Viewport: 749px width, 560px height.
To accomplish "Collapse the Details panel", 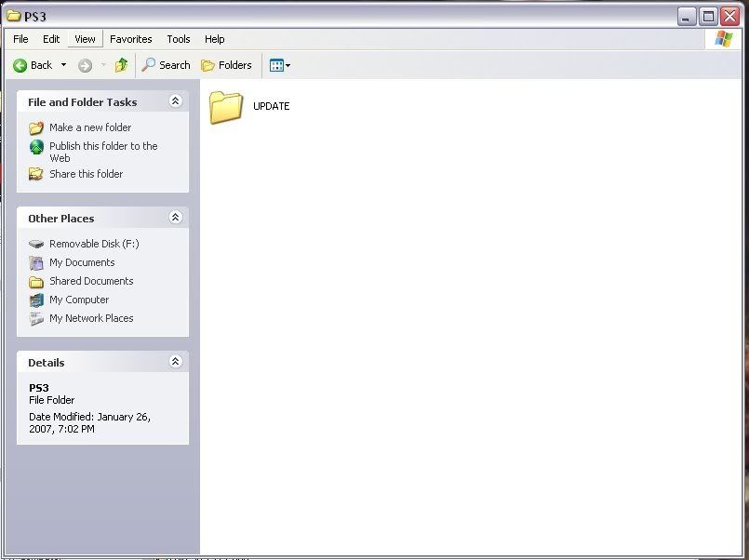I will click(175, 362).
